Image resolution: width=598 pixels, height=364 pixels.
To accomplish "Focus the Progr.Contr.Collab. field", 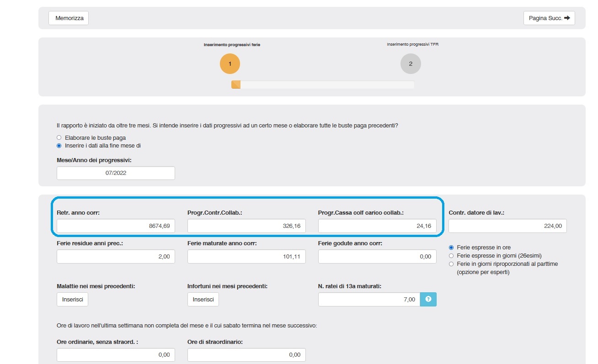I will click(246, 226).
